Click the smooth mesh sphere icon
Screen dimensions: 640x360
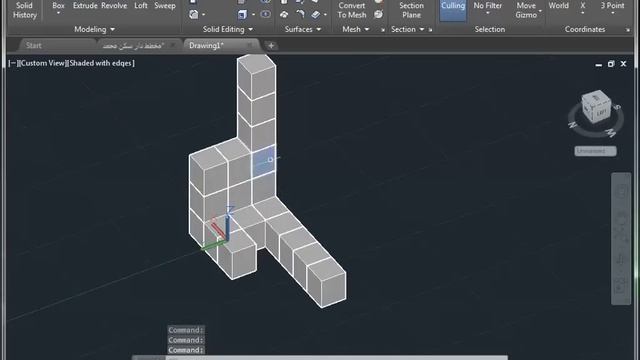coord(378,14)
